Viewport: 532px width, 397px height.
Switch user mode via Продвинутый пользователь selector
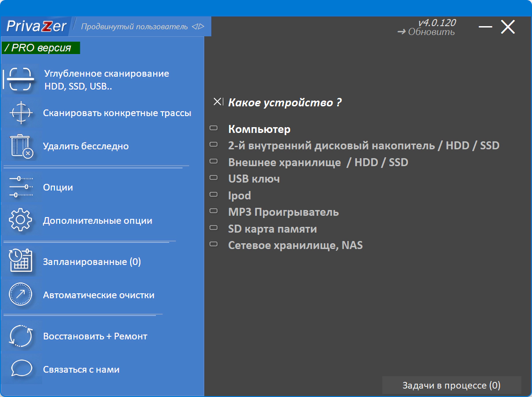pyautogui.click(x=142, y=27)
